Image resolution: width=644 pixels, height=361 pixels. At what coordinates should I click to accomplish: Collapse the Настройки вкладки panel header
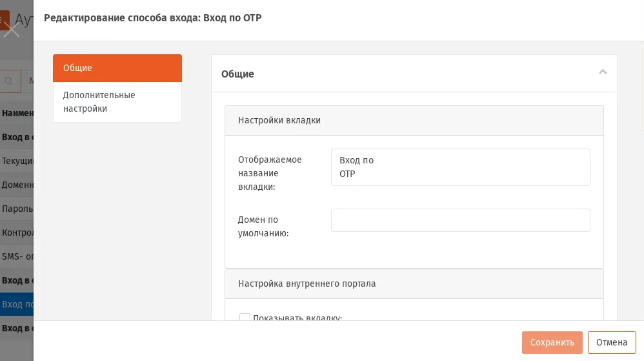click(x=414, y=121)
